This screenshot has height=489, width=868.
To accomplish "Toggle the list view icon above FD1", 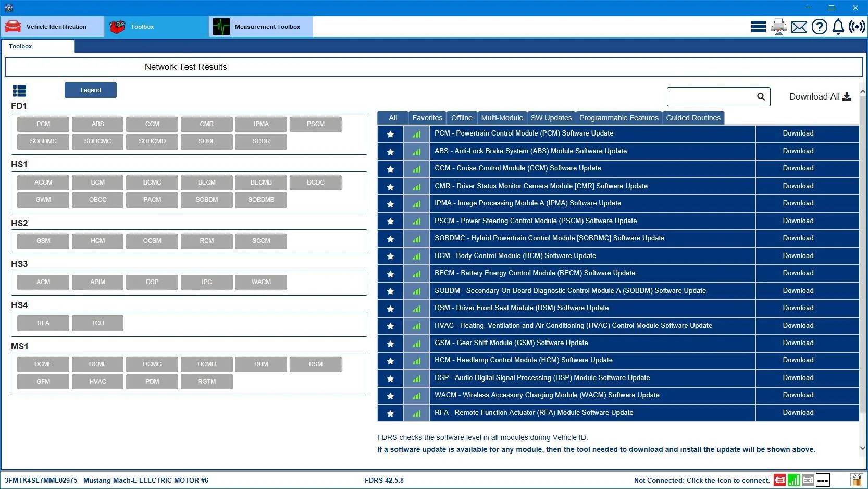I will point(19,91).
